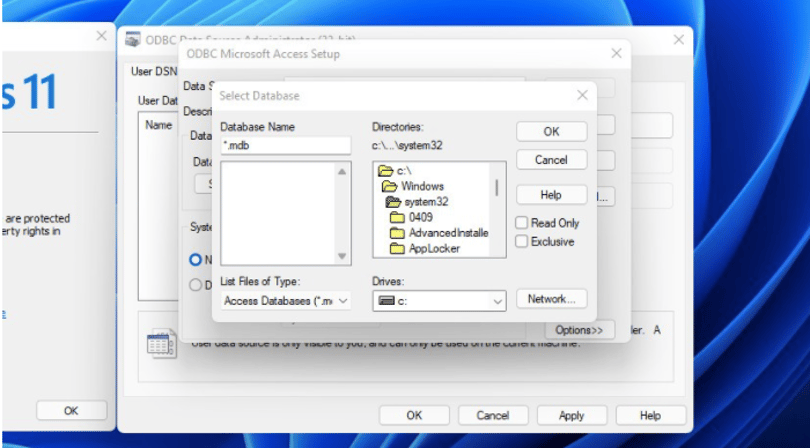This screenshot has width=810, height=448.
Task: Select the Windows folder icon
Action: [390, 186]
